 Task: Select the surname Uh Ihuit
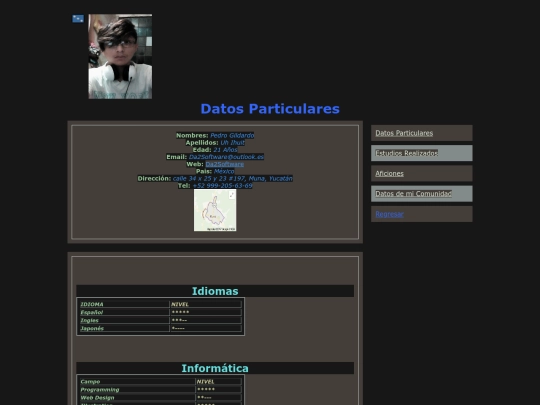pyautogui.click(x=232, y=143)
